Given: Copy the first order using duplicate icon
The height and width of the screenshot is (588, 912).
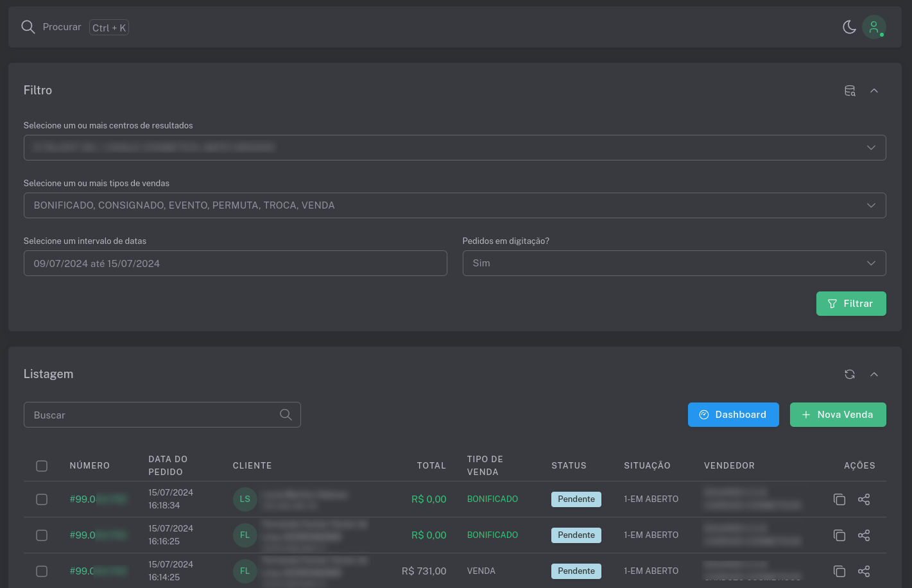Looking at the screenshot, I should [839, 499].
